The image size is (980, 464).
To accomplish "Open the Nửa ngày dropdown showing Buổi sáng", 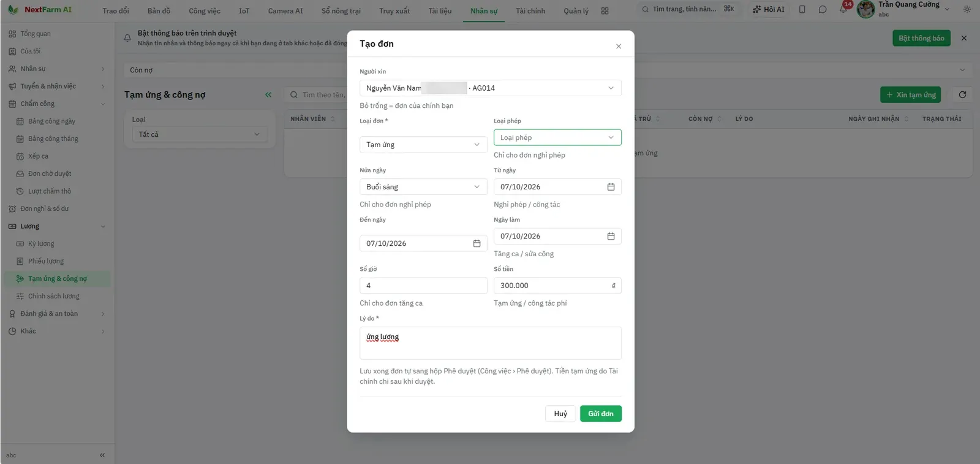I will [x=423, y=187].
